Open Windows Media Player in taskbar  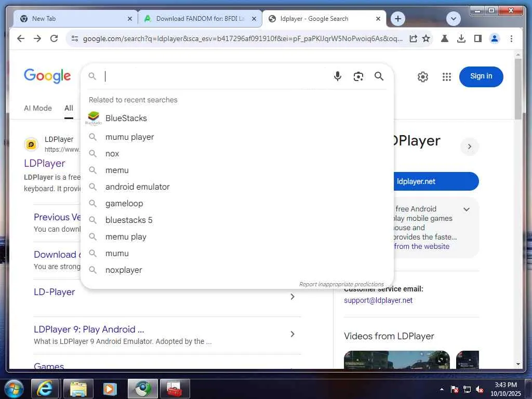110,389
